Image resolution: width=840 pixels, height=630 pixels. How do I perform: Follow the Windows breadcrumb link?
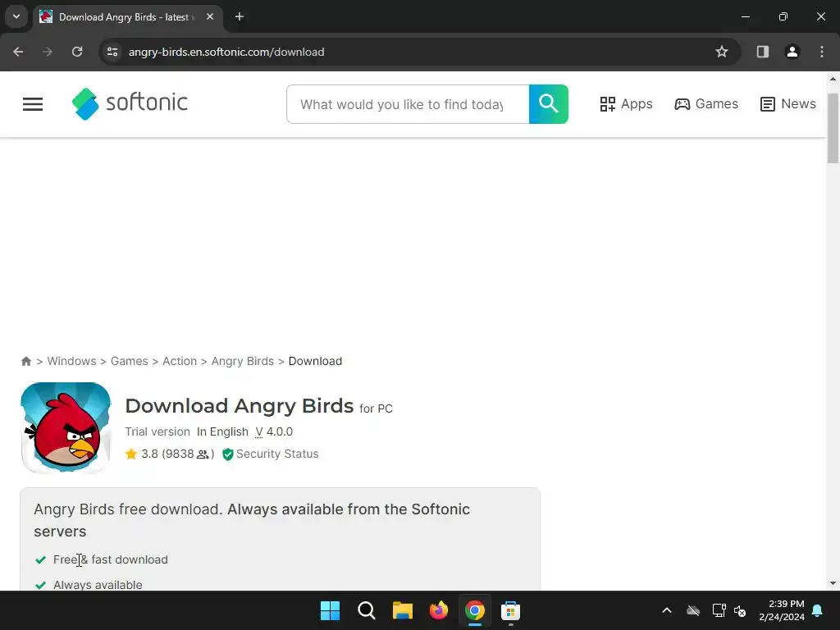72,361
